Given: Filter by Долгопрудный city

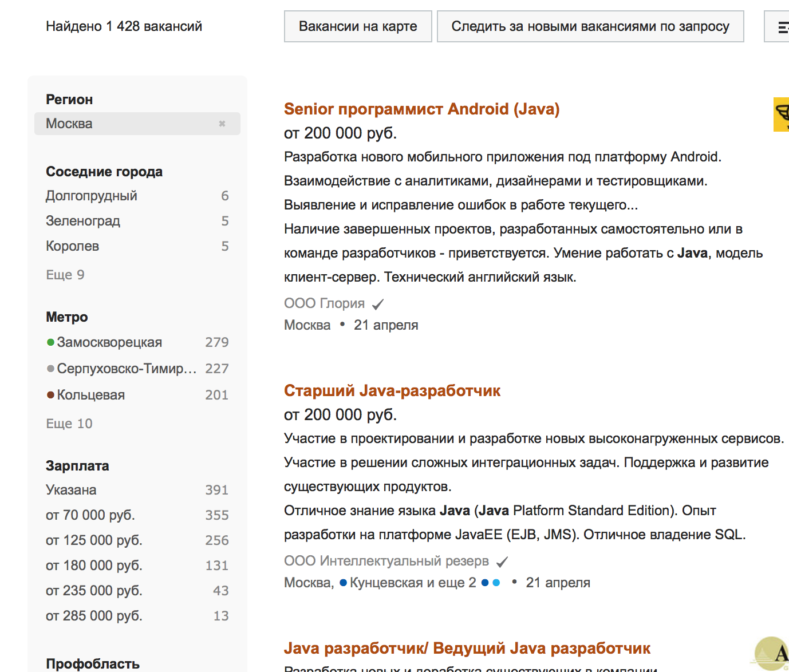Looking at the screenshot, I should click(x=137, y=196).
